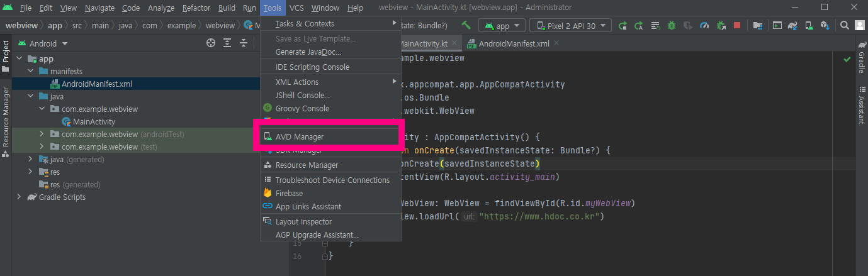The width and height of the screenshot is (868, 276).
Task: Click the Rerun app icon
Action: pos(623,26)
